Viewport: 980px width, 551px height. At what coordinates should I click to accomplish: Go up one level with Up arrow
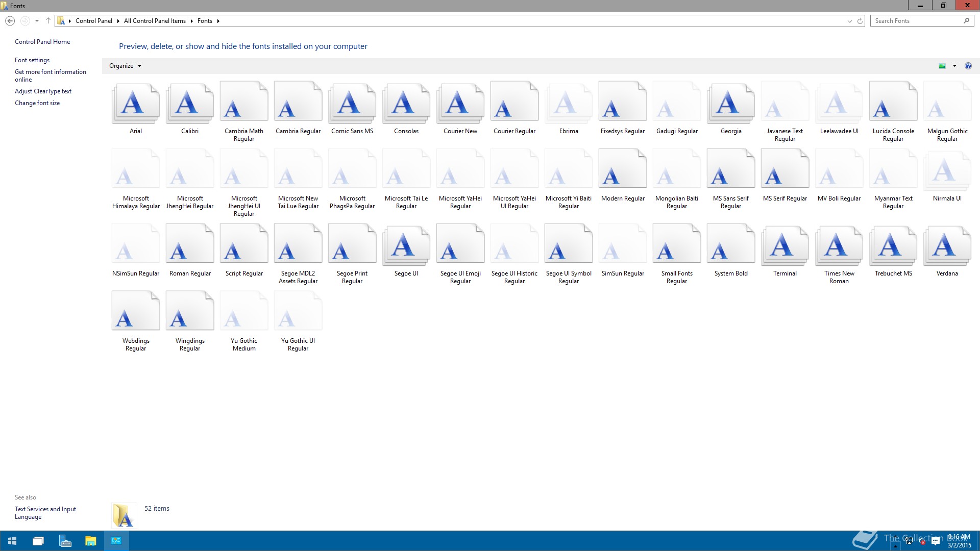pos(48,21)
